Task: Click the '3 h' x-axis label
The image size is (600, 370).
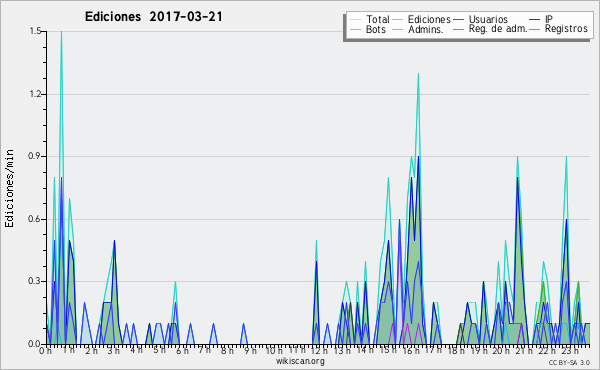Action: (113, 351)
